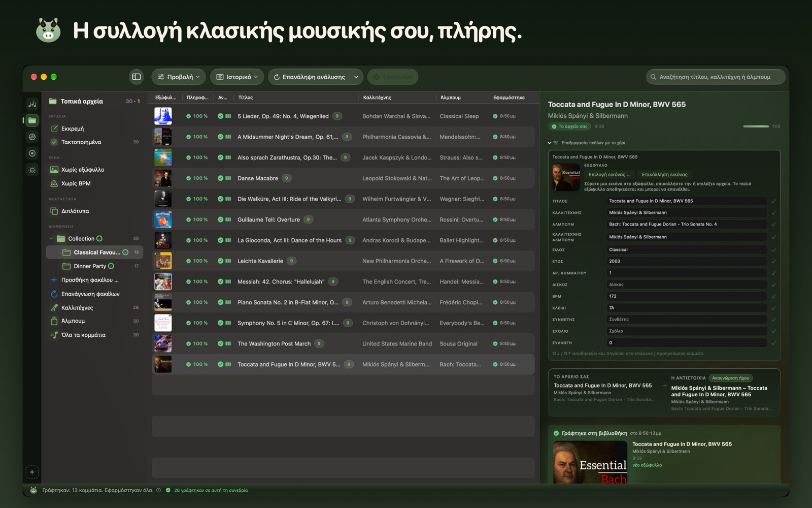812x508 pixels.
Task: Select the local files folder rail icon
Action: [32, 120]
